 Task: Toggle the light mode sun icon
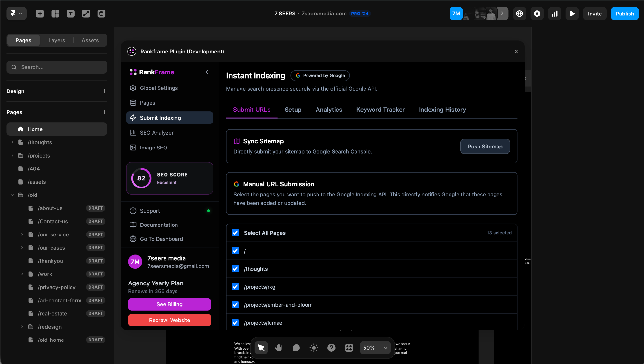tap(314, 348)
